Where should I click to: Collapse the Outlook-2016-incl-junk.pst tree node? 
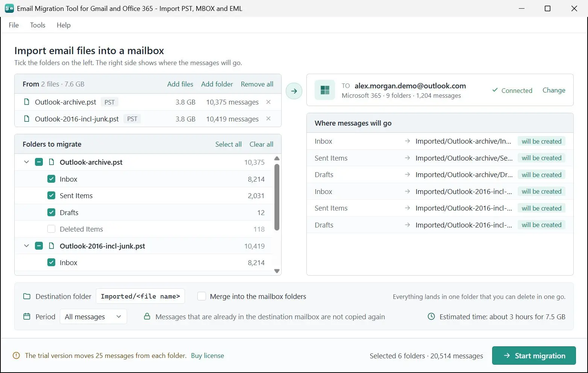26,246
